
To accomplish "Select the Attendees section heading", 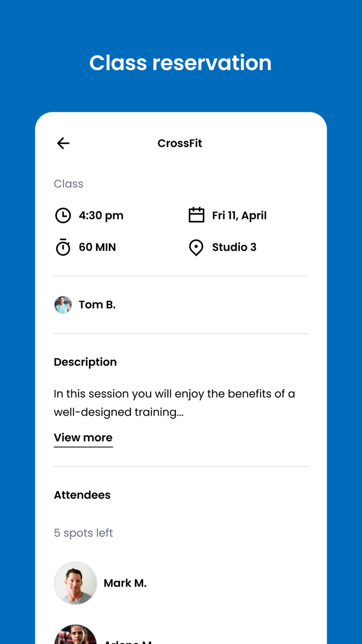I will 82,495.
